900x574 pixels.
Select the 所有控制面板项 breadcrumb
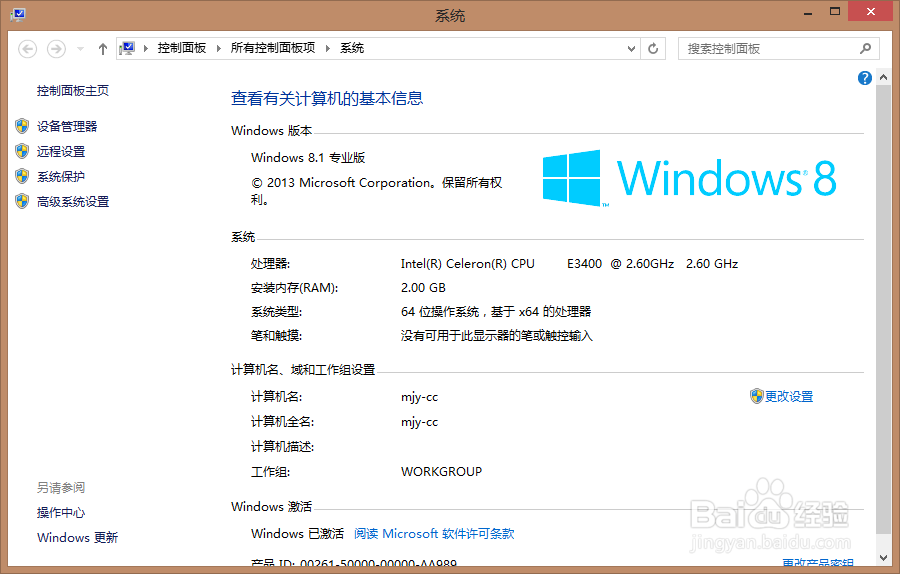click(x=273, y=48)
